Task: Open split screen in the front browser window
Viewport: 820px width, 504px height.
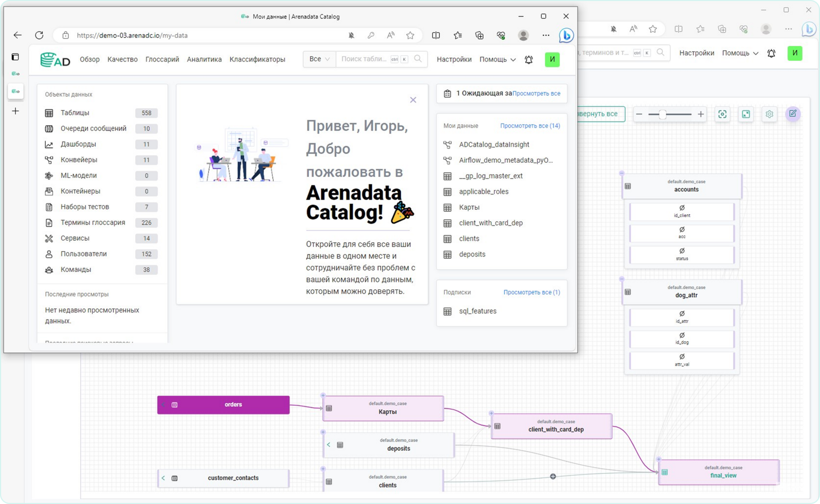Action: pyautogui.click(x=436, y=35)
